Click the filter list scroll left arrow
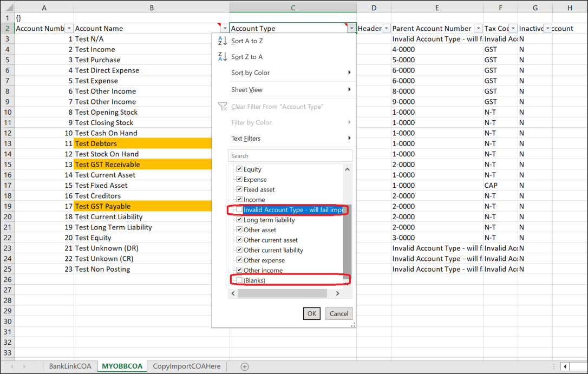 click(x=233, y=293)
